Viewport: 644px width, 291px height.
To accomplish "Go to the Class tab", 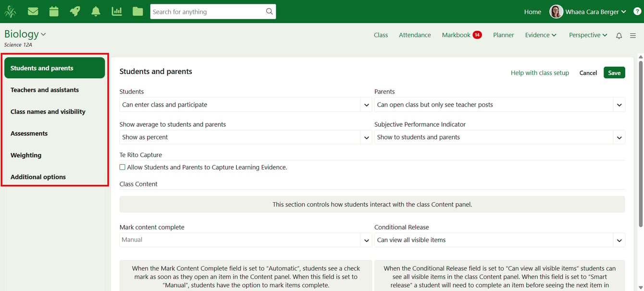I will tap(381, 35).
